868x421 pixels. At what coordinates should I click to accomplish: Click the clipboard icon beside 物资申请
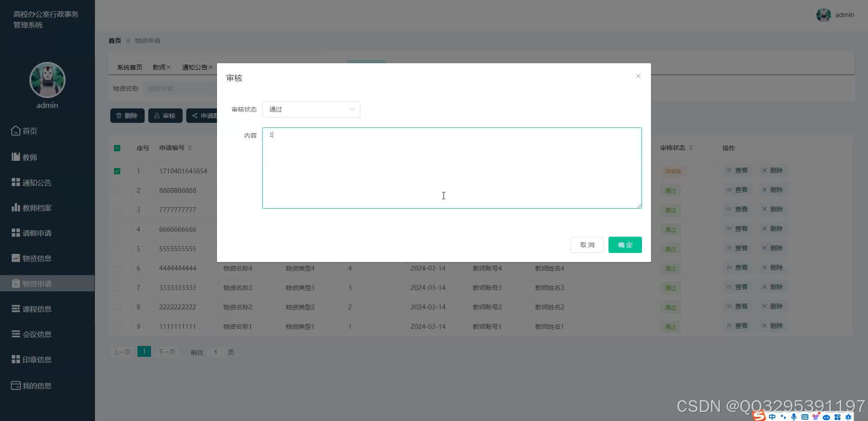16,283
